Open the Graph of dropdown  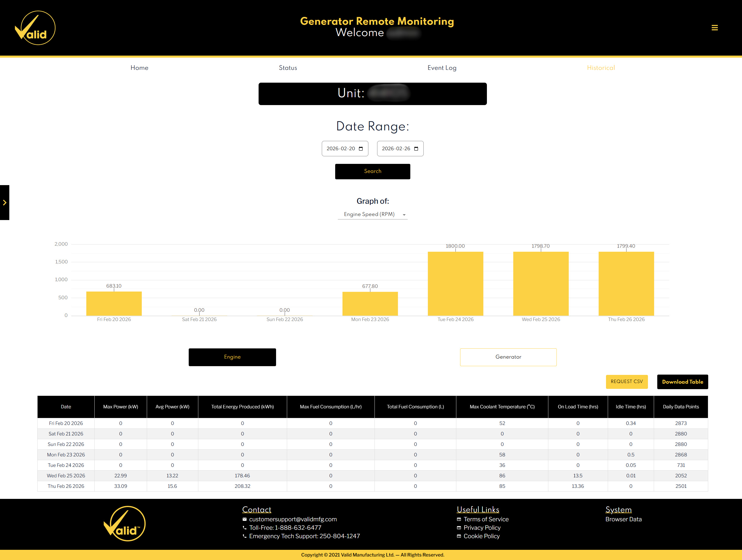coord(372,214)
